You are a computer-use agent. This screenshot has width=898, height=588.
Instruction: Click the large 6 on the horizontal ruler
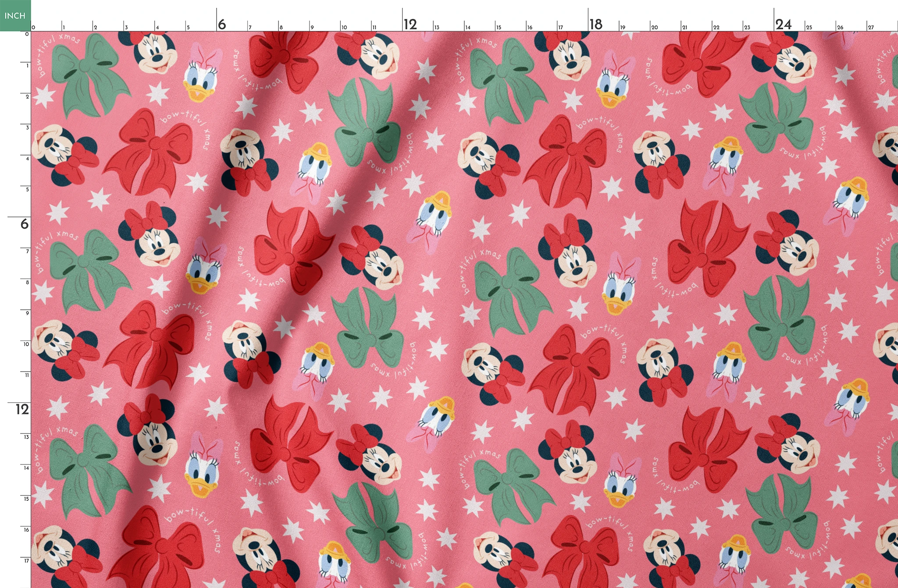tap(222, 24)
